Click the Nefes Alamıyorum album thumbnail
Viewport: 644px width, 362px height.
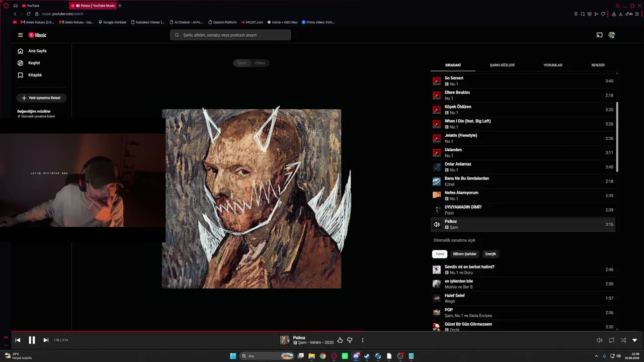click(437, 196)
